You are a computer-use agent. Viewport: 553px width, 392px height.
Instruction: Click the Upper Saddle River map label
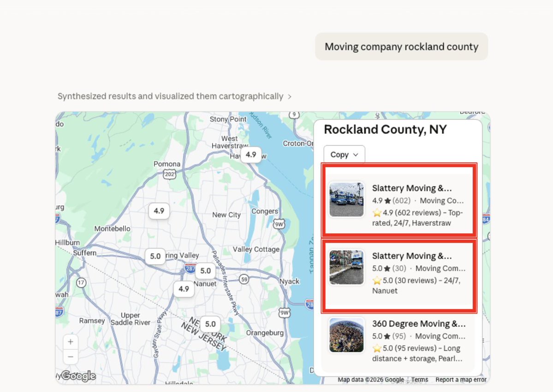point(131,319)
